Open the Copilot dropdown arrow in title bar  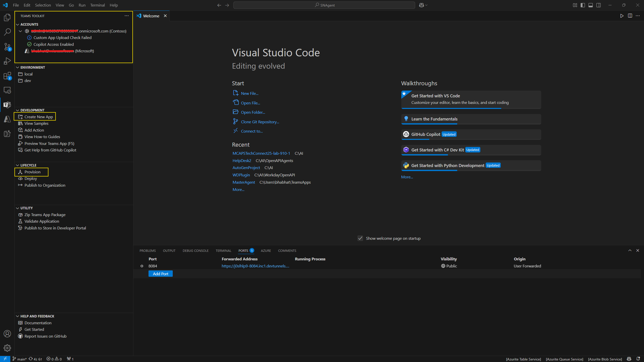tap(426, 5)
